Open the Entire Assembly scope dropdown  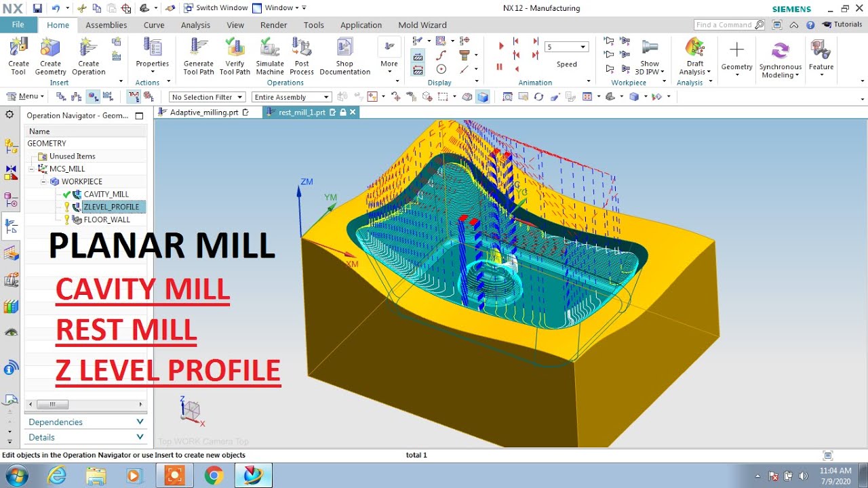(x=292, y=97)
